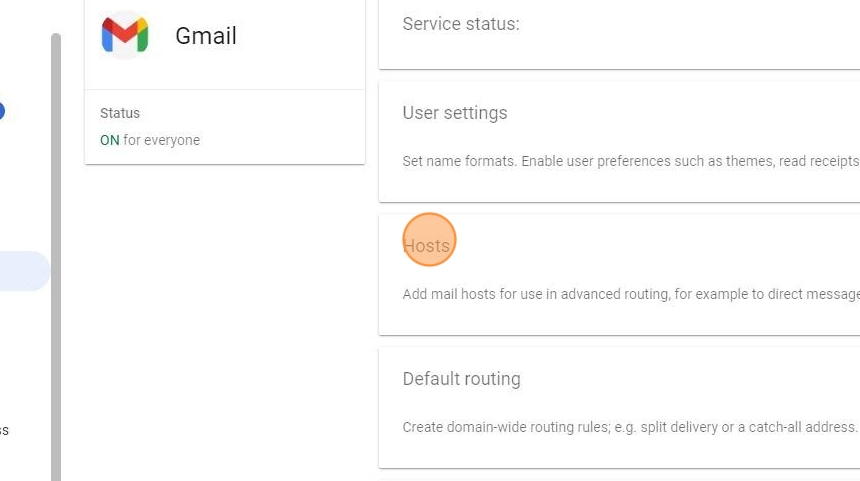Click the 'Status' label under Gmail
The image size is (860, 481).
[x=120, y=113]
